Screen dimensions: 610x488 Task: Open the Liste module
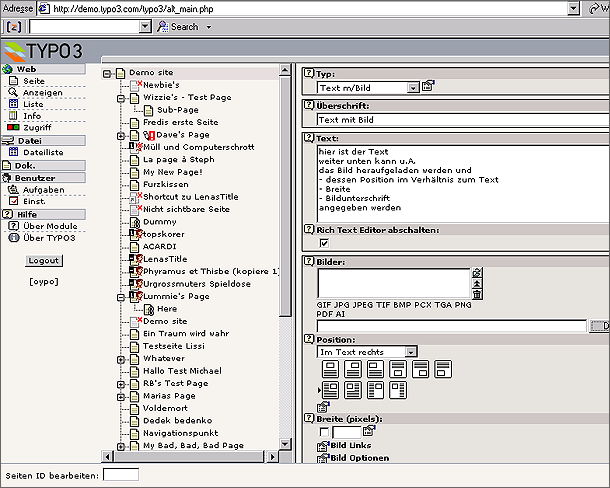[x=33, y=104]
